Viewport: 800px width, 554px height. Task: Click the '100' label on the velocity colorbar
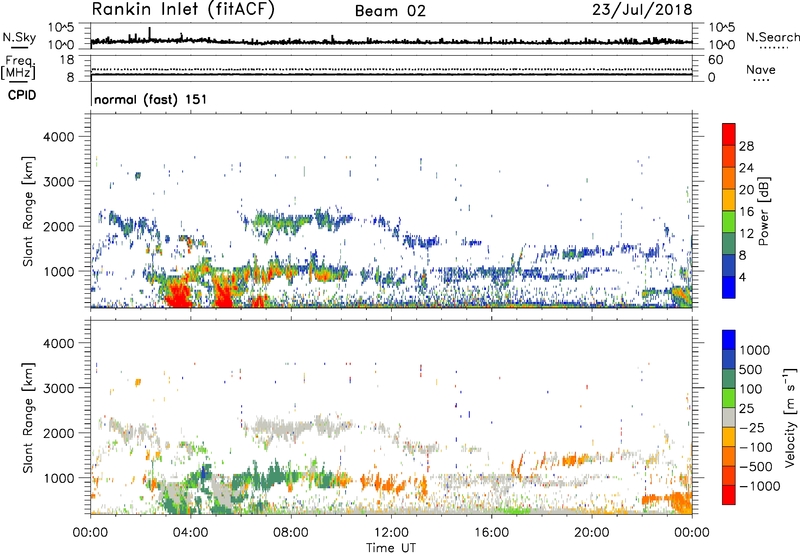751,389
